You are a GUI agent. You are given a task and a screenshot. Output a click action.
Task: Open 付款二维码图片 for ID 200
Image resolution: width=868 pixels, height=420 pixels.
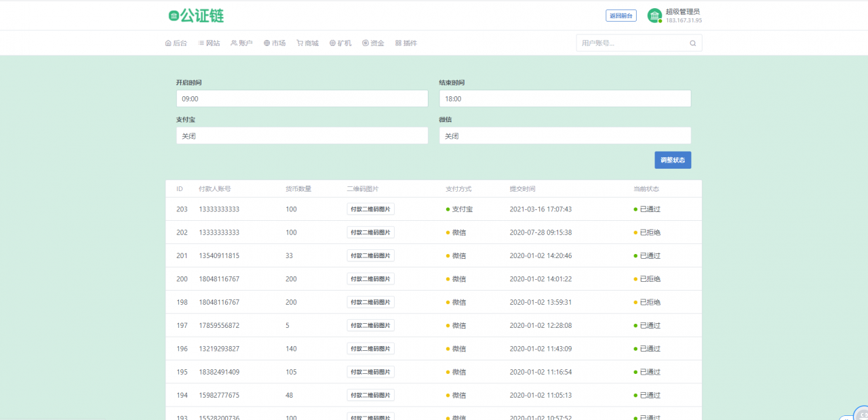370,279
